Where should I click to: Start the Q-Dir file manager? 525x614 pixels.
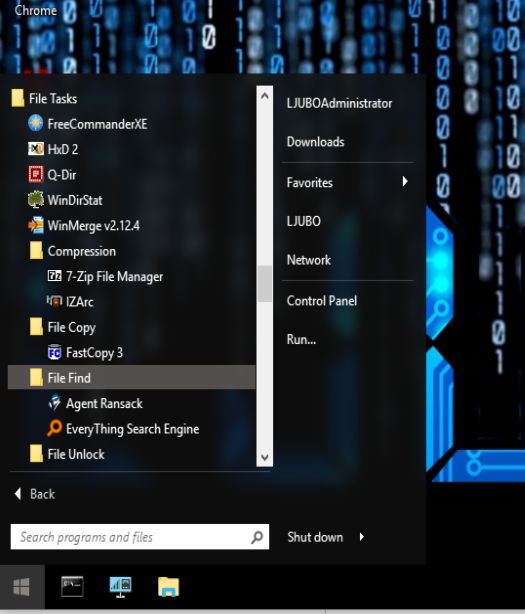click(x=132, y=175)
